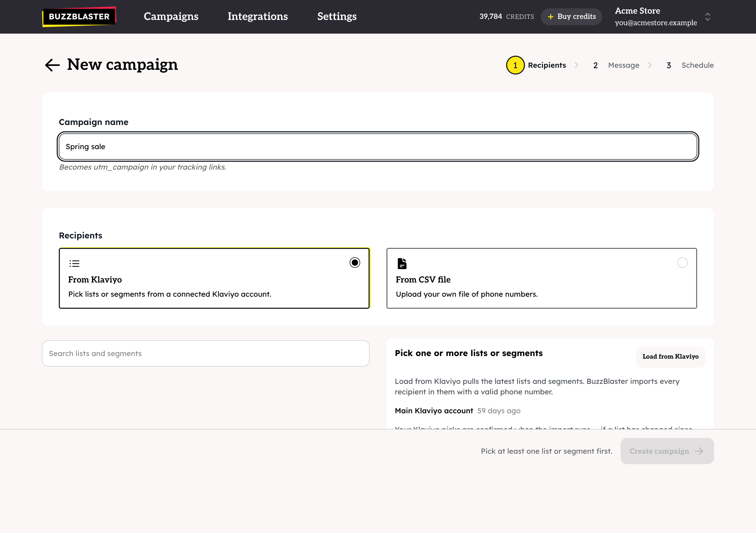756x533 pixels.
Task: Select the From Klaviyo radio button
Action: click(355, 263)
